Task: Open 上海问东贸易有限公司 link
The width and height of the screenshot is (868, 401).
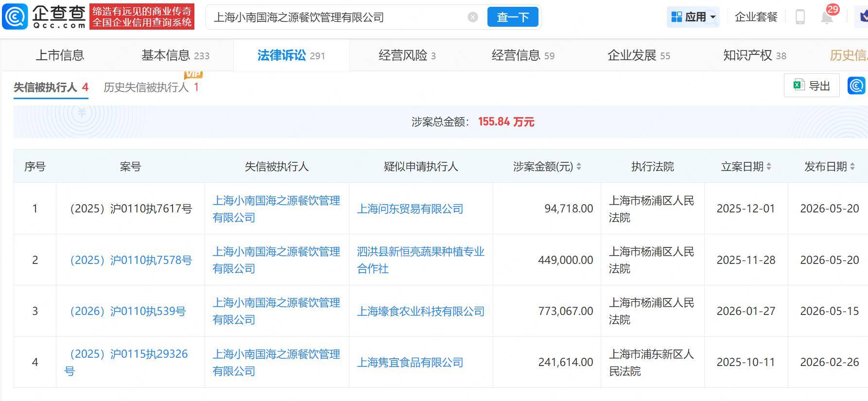Action: point(410,209)
